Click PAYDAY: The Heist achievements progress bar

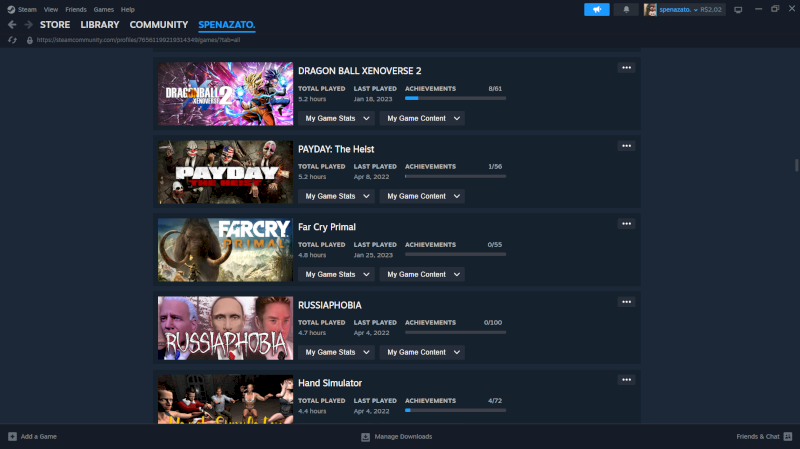click(455, 177)
